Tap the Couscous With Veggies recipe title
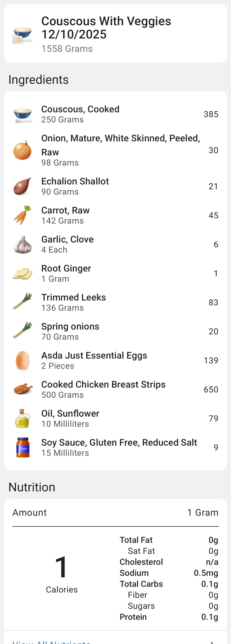 [x=106, y=28]
